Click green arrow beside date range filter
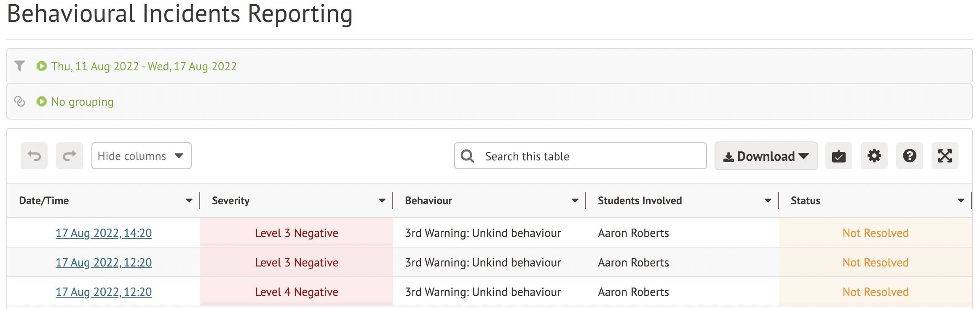This screenshot has width=980, height=309. click(x=41, y=66)
